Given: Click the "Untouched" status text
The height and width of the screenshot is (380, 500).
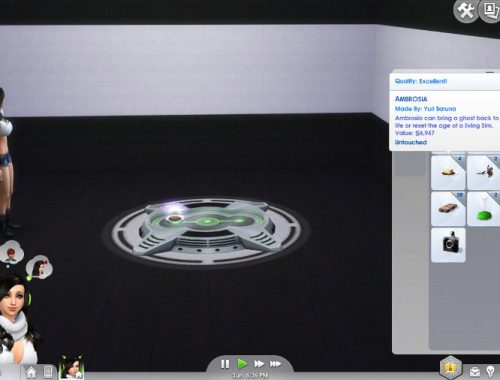Looking at the screenshot, I should pos(411,142).
